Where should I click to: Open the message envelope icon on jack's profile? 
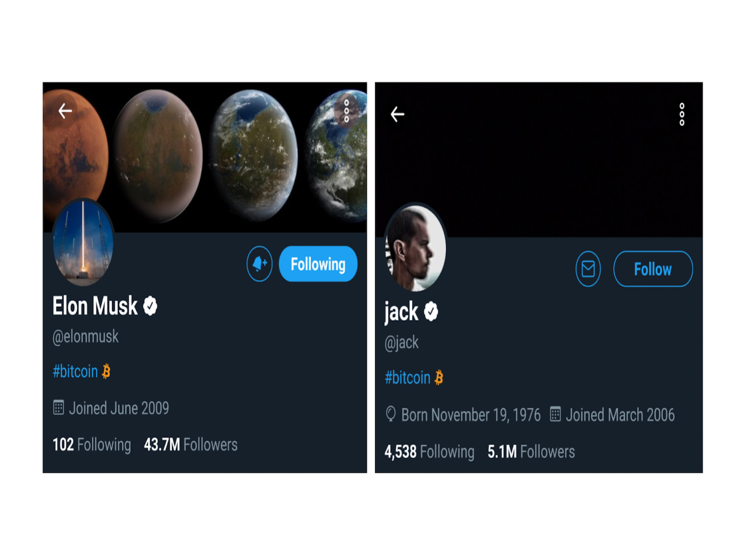tap(588, 269)
